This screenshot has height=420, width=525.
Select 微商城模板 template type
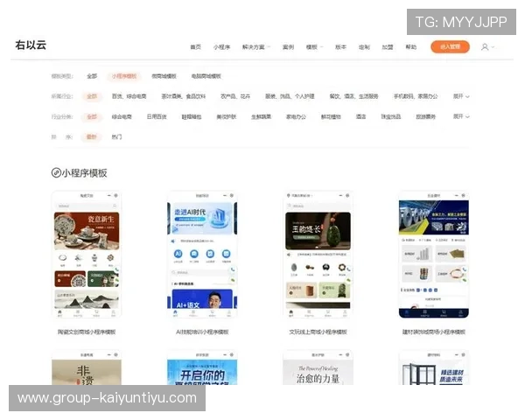click(x=164, y=76)
